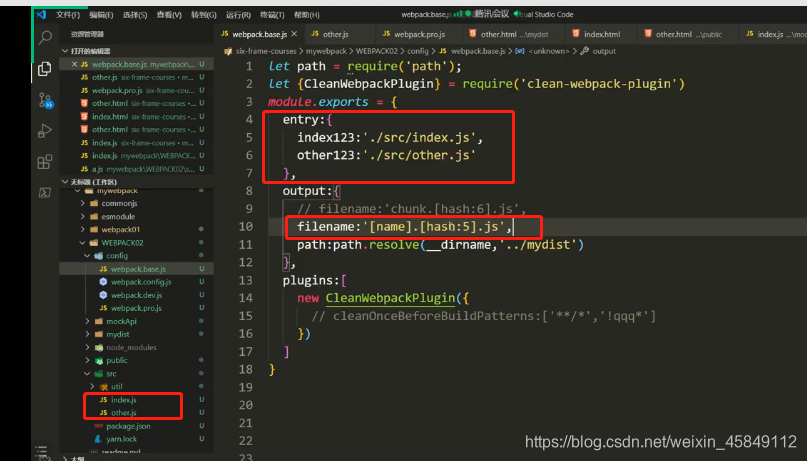This screenshot has height=461, width=807.
Task: Click WEBPACK02 in breadcrumb path
Action: (x=377, y=51)
